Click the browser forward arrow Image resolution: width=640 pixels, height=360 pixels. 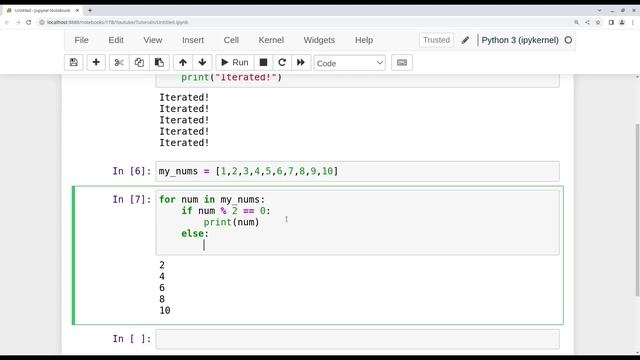(x=18, y=22)
